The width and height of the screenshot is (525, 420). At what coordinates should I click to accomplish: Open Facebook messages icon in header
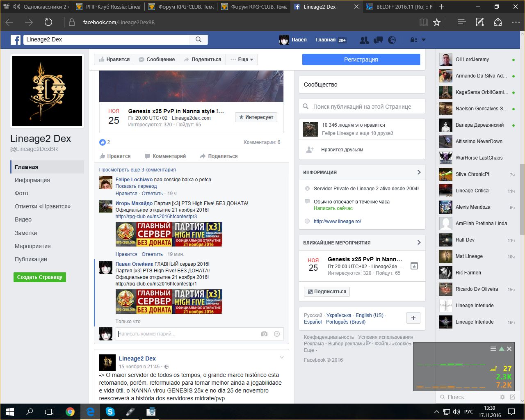coord(378,40)
